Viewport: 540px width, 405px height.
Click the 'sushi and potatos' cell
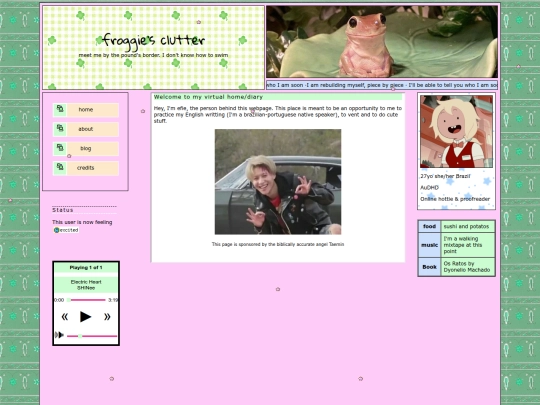[467, 226]
